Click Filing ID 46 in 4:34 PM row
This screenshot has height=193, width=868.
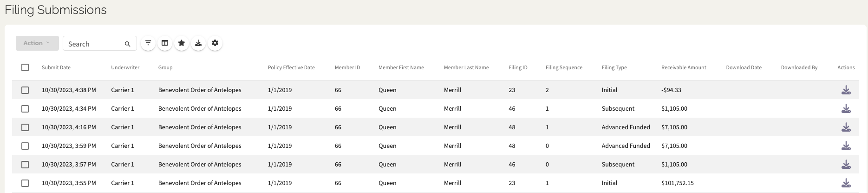tap(512, 109)
